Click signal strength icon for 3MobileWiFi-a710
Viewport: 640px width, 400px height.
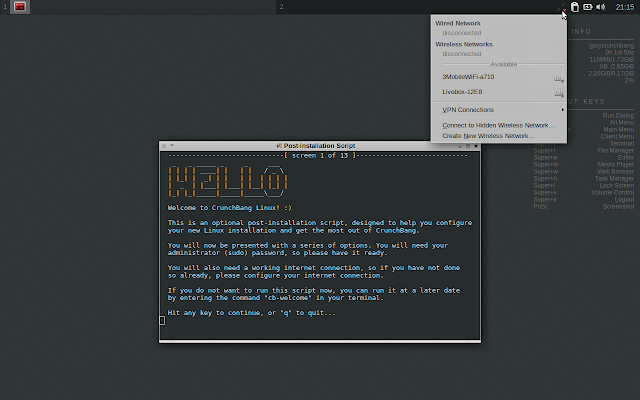coord(559,78)
